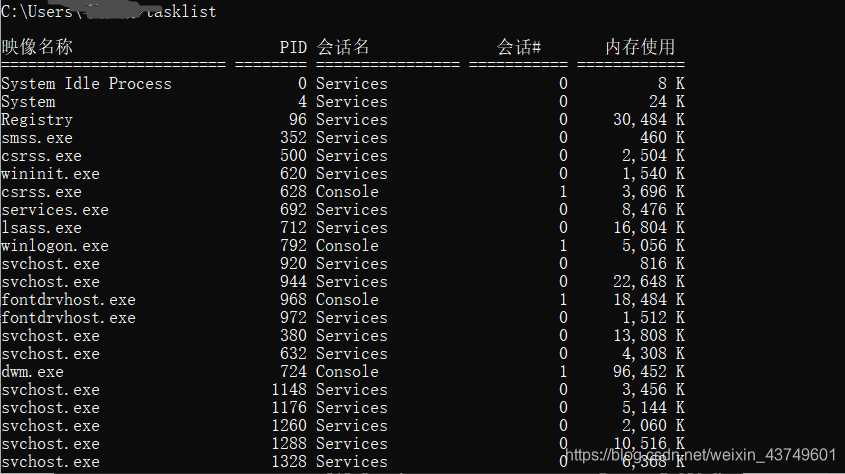Click PID 632 of svchost.exe
Image resolution: width=845 pixels, height=474 pixels.
tap(293, 353)
